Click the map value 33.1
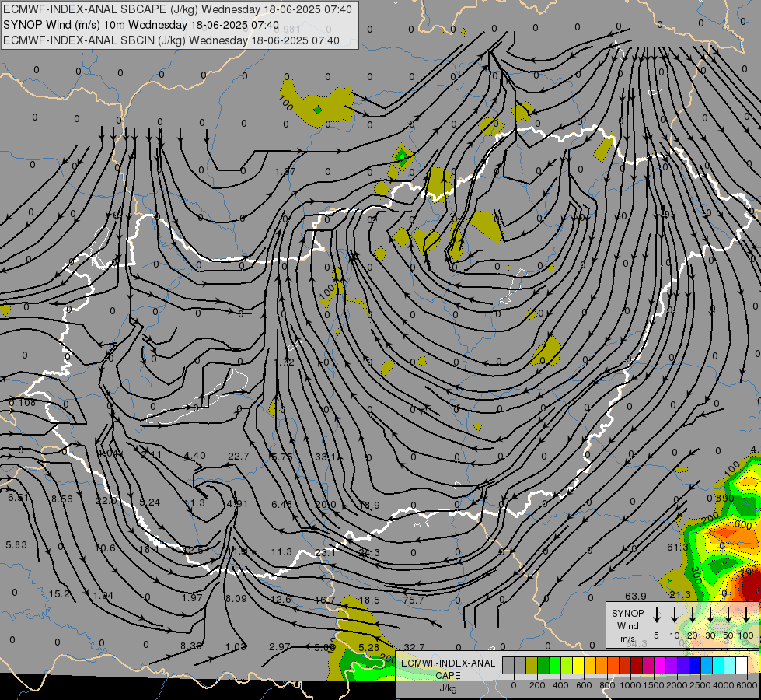 click(325, 457)
